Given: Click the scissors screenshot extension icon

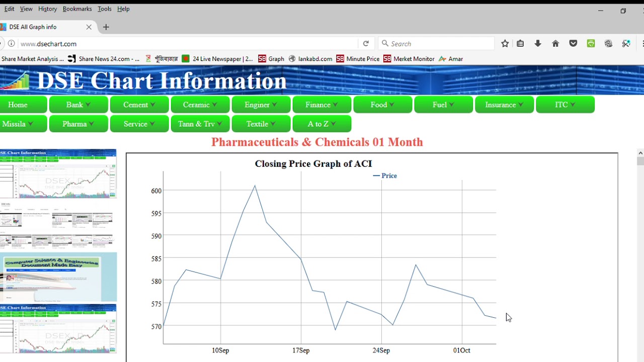Looking at the screenshot, I should [x=626, y=44].
